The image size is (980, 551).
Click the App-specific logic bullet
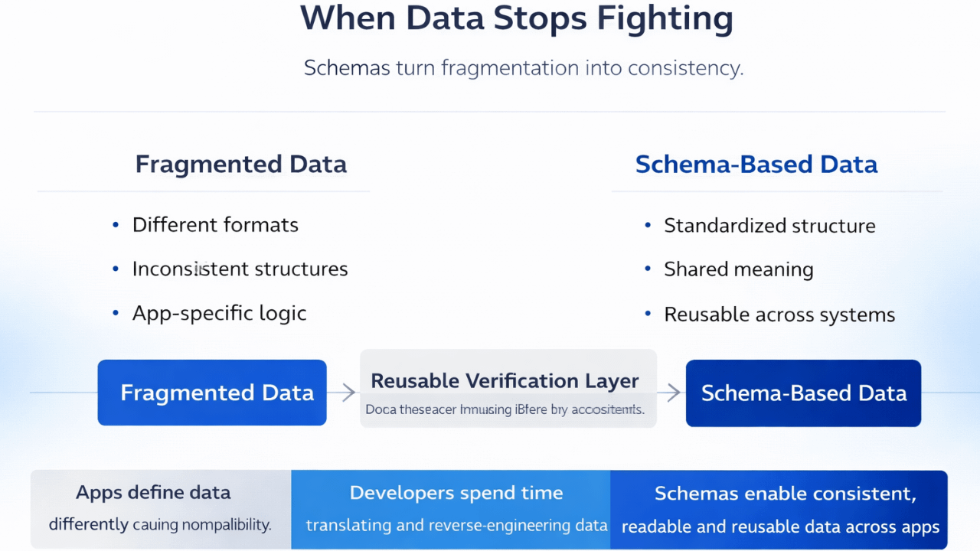coord(220,313)
